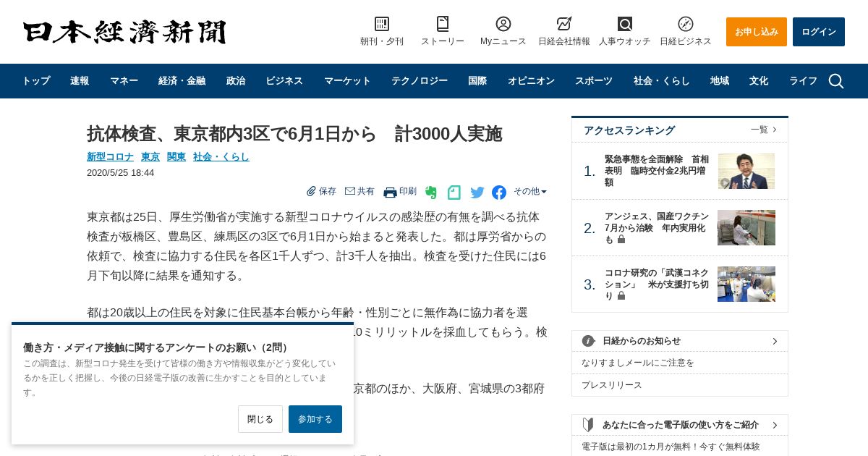Click the vaccine lab thumbnail

[746, 228]
